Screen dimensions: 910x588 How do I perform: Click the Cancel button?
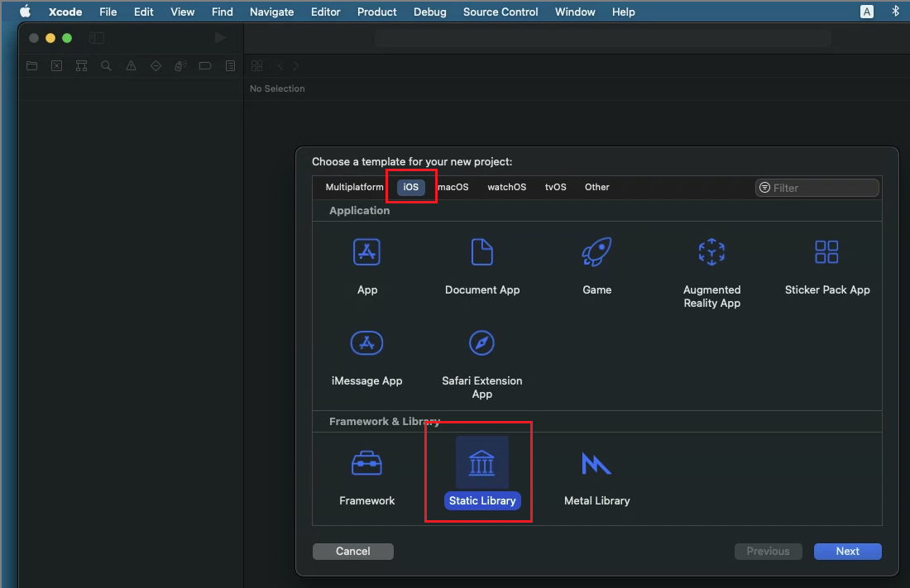tap(353, 552)
